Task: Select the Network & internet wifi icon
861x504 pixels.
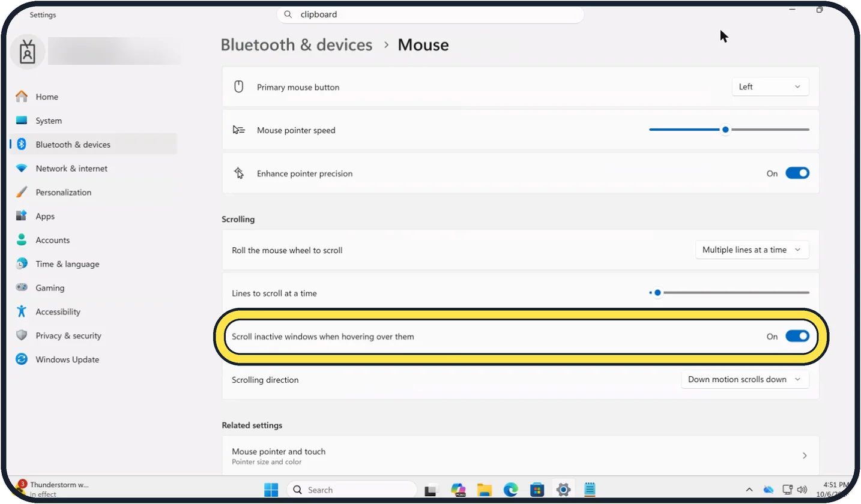Action: click(22, 169)
